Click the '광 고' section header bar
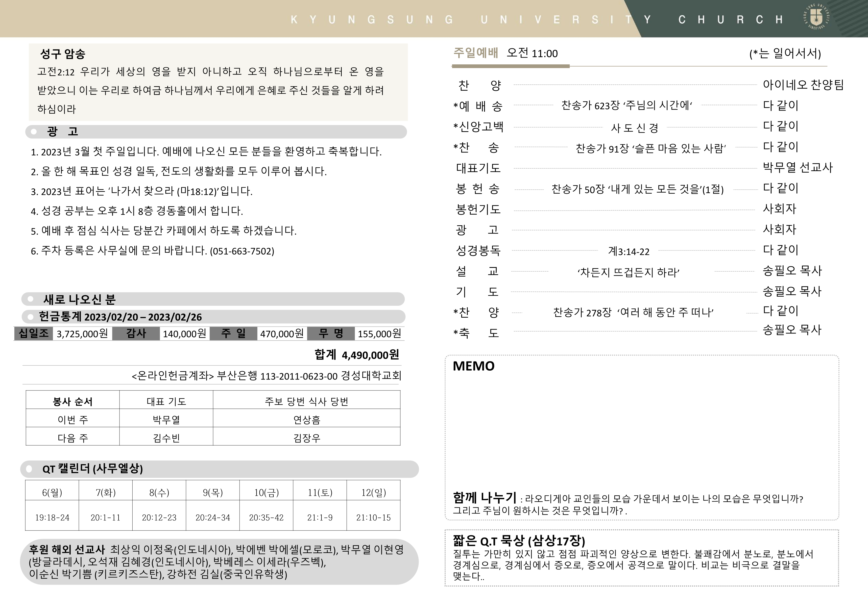 216,132
